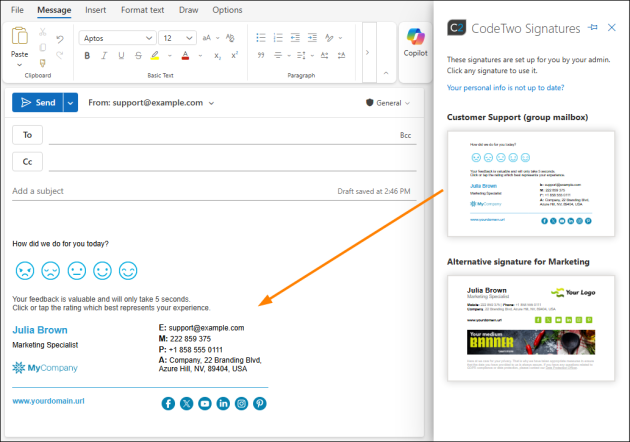
Task: Set right-to-left text direction
Action: (342, 55)
